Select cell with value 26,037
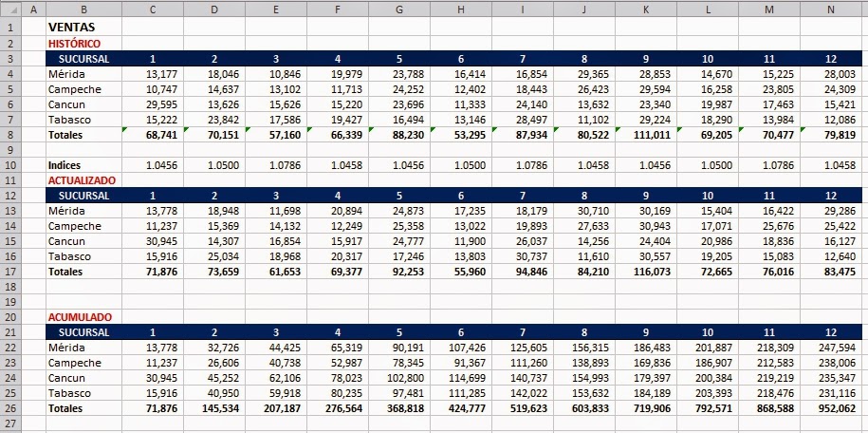Screen dimensions: 868x433 (x=523, y=241)
